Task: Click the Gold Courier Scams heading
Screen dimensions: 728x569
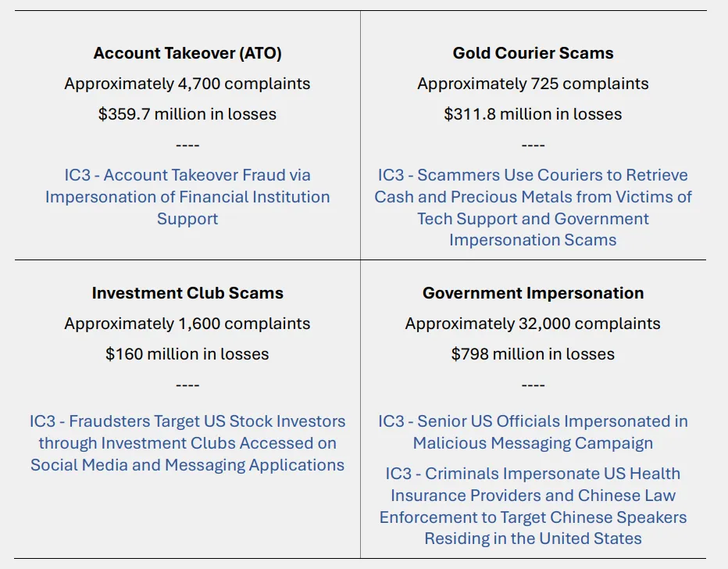Action: (x=533, y=53)
